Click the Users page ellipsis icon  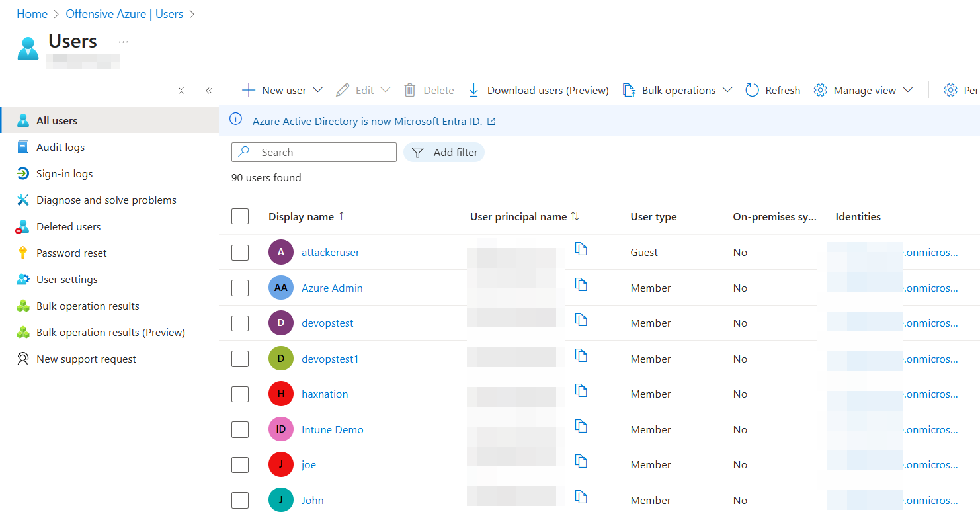(x=123, y=42)
